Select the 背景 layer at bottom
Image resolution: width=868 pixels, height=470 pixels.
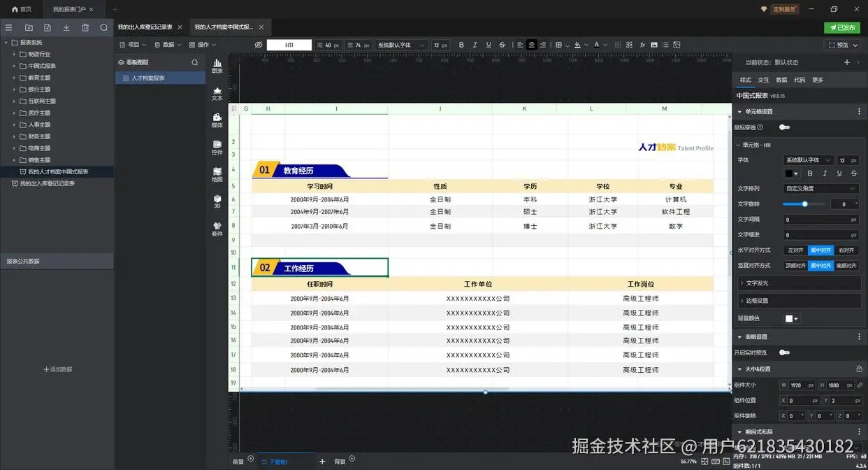tap(340, 462)
